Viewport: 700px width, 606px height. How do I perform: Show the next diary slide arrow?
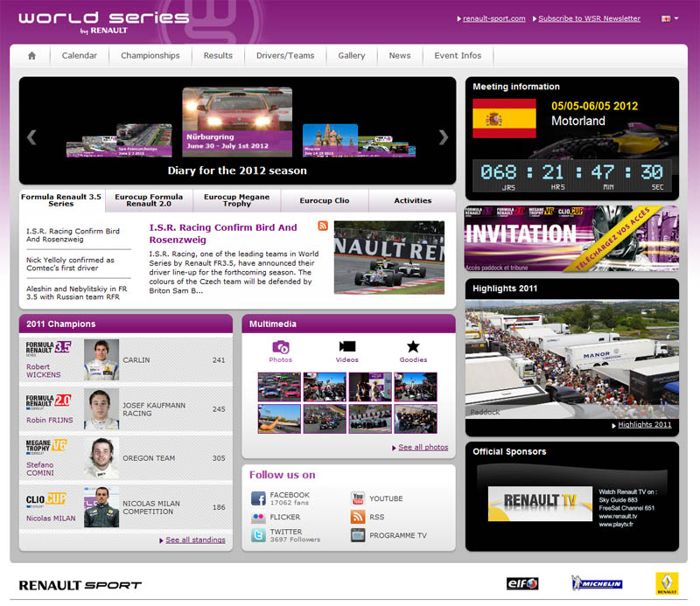pos(443,137)
